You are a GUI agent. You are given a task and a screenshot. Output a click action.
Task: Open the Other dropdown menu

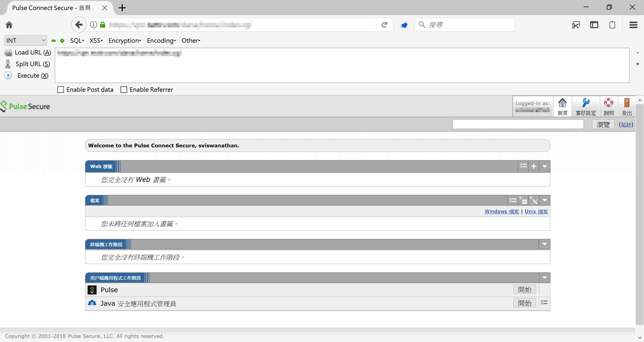[x=191, y=41]
